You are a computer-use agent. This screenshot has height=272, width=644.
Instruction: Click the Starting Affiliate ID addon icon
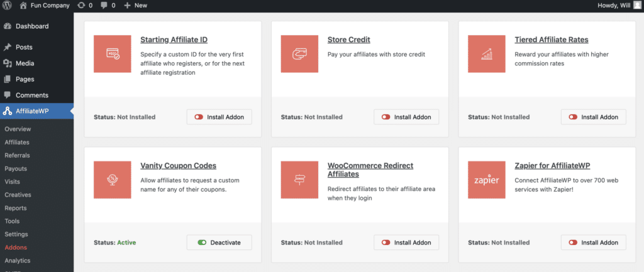113,54
